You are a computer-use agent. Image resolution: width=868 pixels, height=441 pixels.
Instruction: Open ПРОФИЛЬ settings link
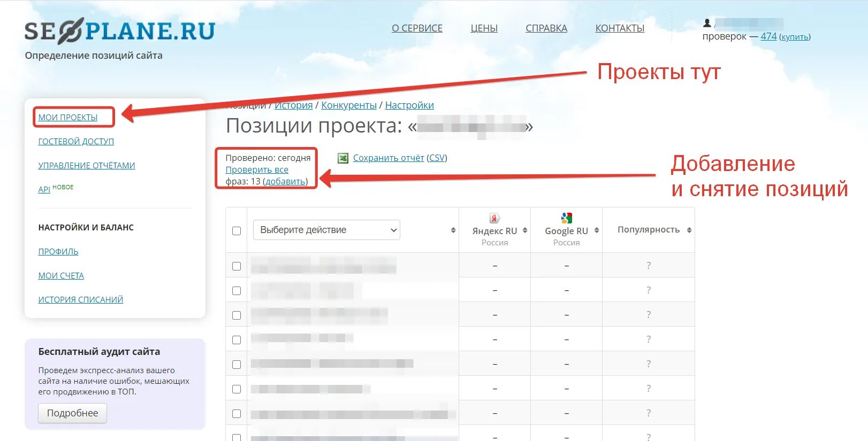click(x=58, y=251)
